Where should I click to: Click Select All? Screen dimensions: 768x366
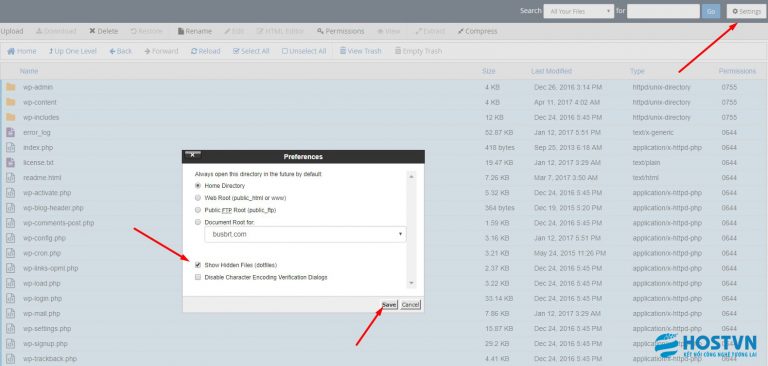point(251,51)
